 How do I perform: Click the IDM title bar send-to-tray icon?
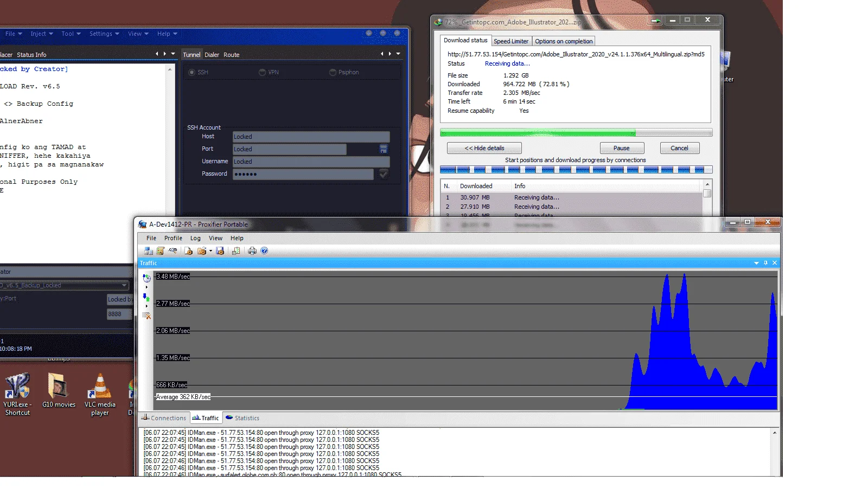[x=656, y=21]
